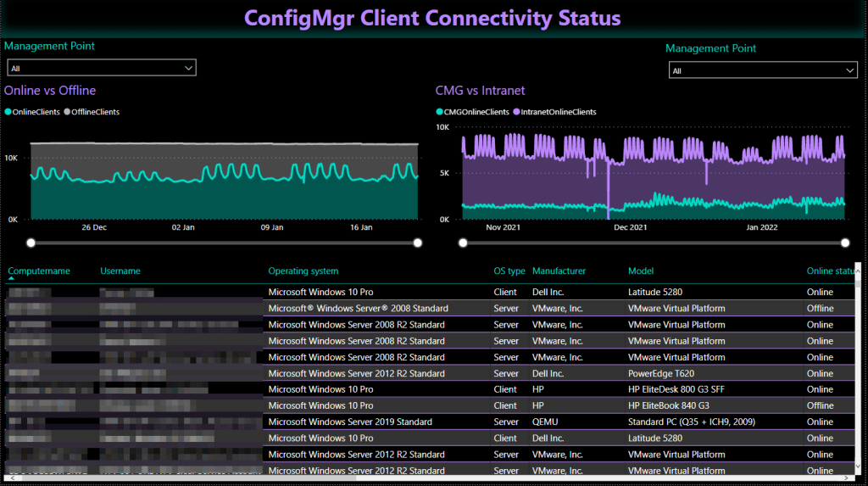Click the OnlineClients teal legend marker

click(8, 112)
